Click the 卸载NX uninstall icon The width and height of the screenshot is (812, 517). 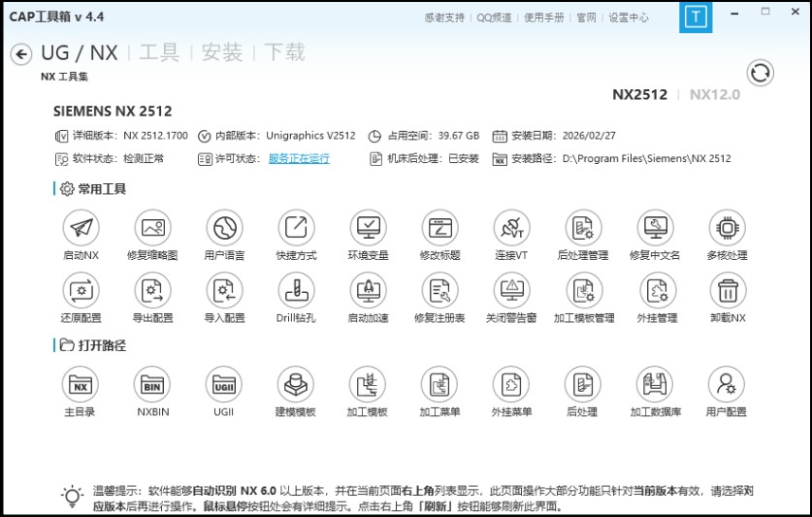728,291
